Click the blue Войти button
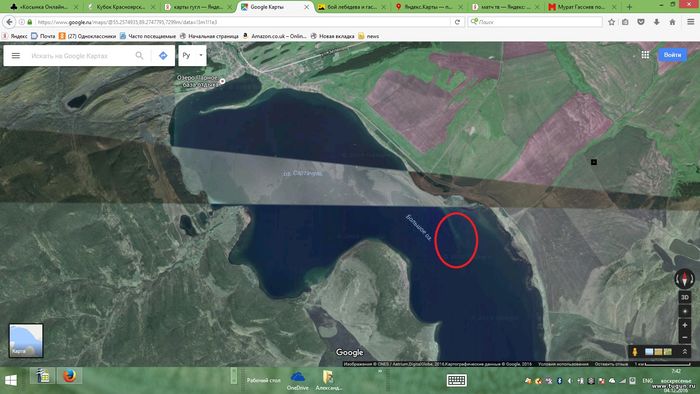Screen dimensions: 700x394 coord(672,54)
